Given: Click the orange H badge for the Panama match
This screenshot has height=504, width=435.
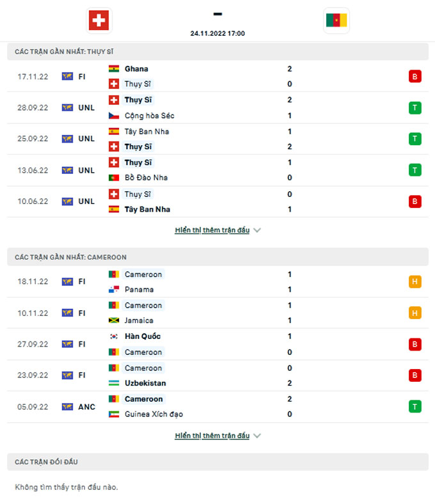Looking at the screenshot, I should coord(415,281).
